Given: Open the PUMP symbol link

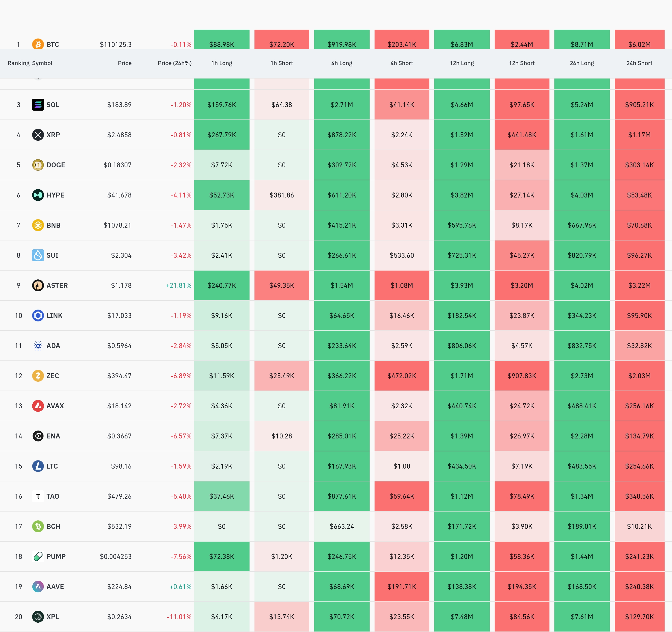Looking at the screenshot, I should click(56, 556).
